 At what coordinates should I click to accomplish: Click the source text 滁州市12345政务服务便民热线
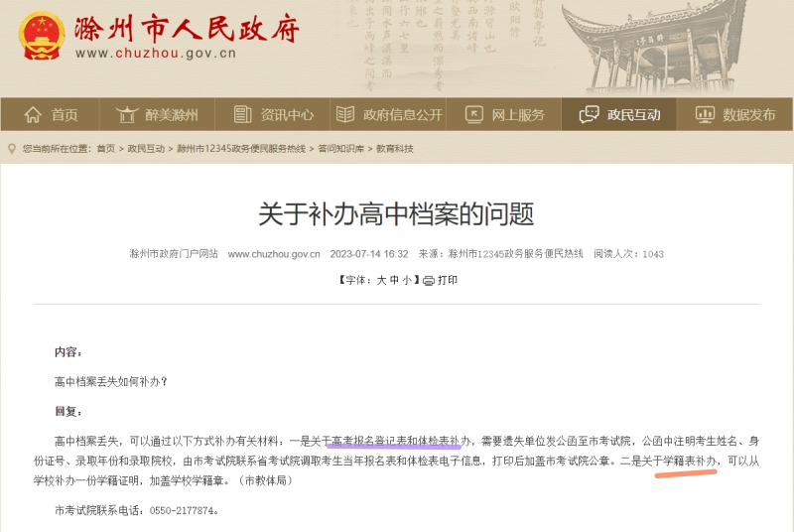515,254
